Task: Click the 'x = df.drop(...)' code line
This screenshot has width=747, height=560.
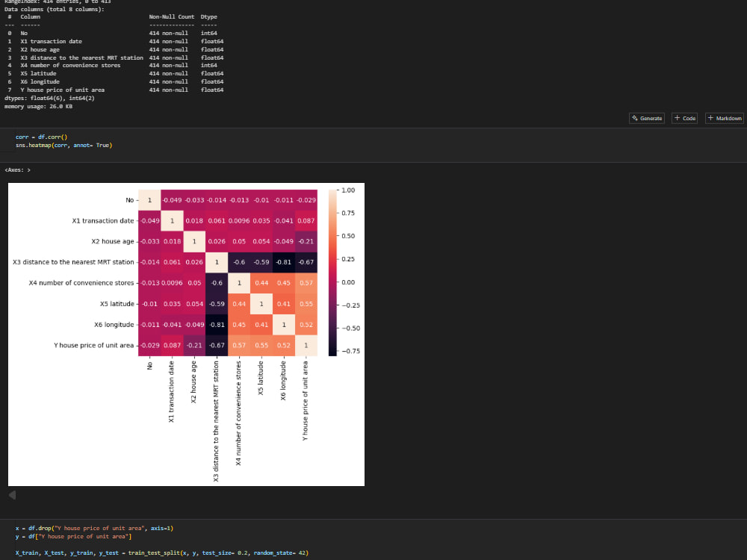Action: pos(94,528)
